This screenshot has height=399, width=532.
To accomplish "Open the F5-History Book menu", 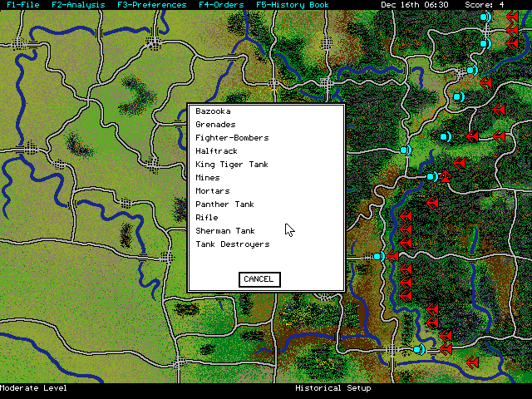I will click(x=291, y=5).
